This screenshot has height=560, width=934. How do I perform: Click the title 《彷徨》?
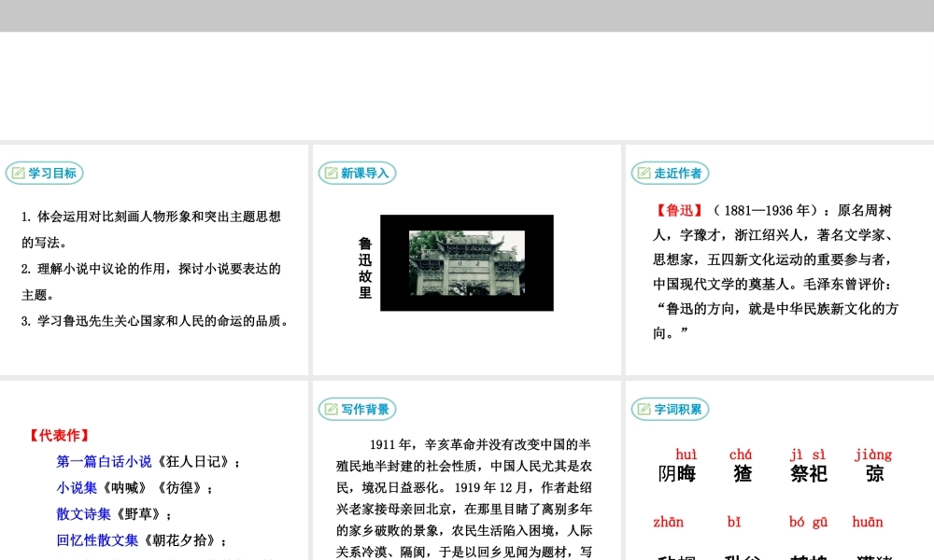[x=178, y=488]
